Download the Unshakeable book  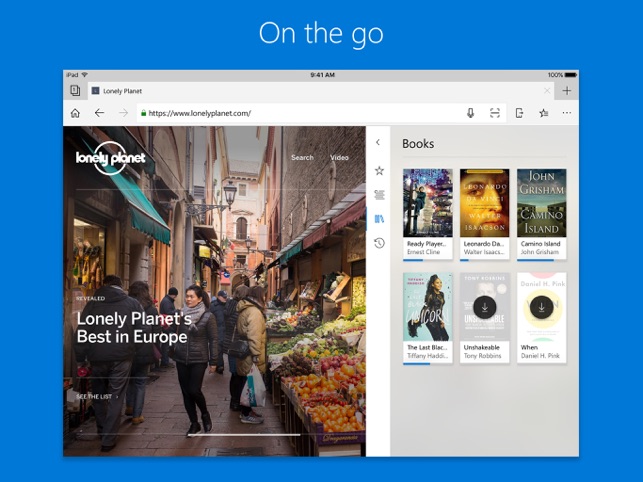pos(485,307)
